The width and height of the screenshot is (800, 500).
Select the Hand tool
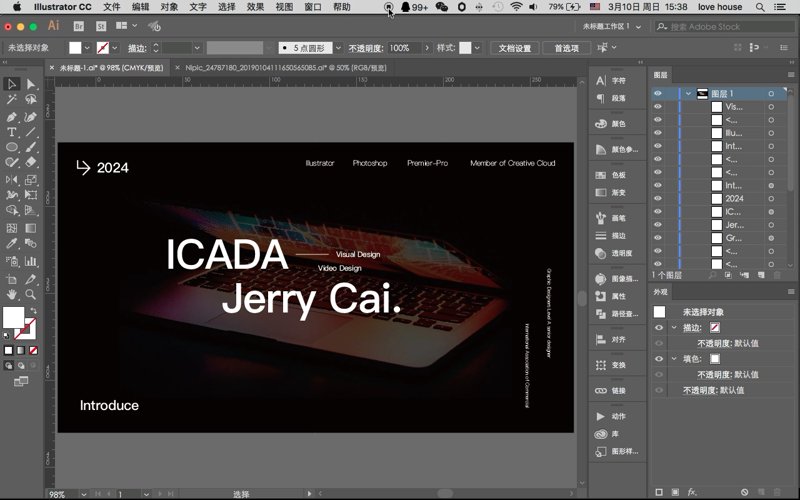pyautogui.click(x=12, y=294)
